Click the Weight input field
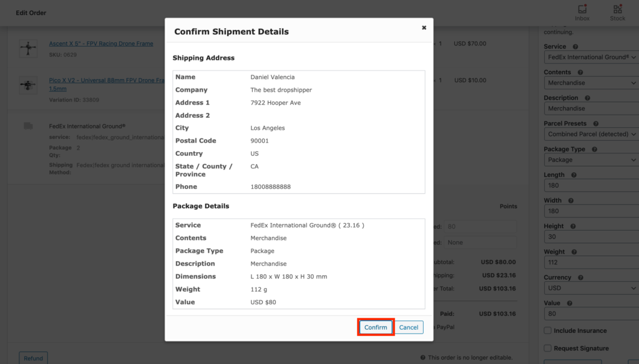639x364 pixels. (590, 262)
